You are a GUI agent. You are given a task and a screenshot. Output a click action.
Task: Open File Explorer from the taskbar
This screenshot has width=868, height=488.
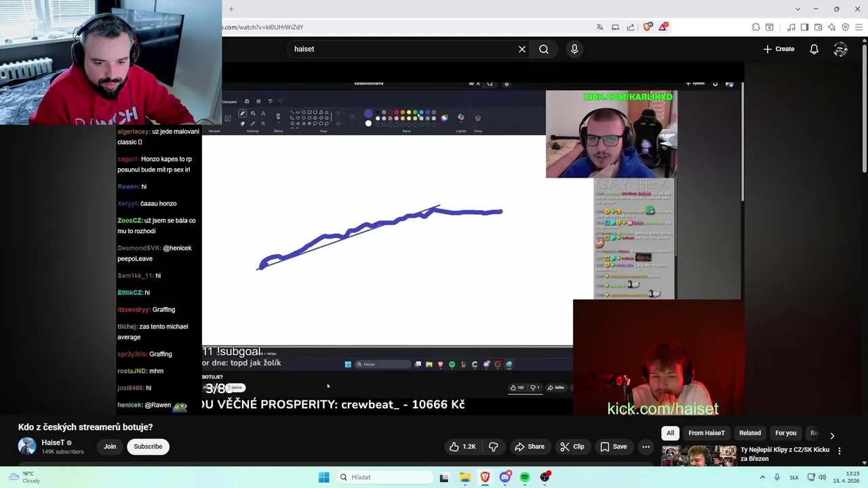click(x=465, y=477)
